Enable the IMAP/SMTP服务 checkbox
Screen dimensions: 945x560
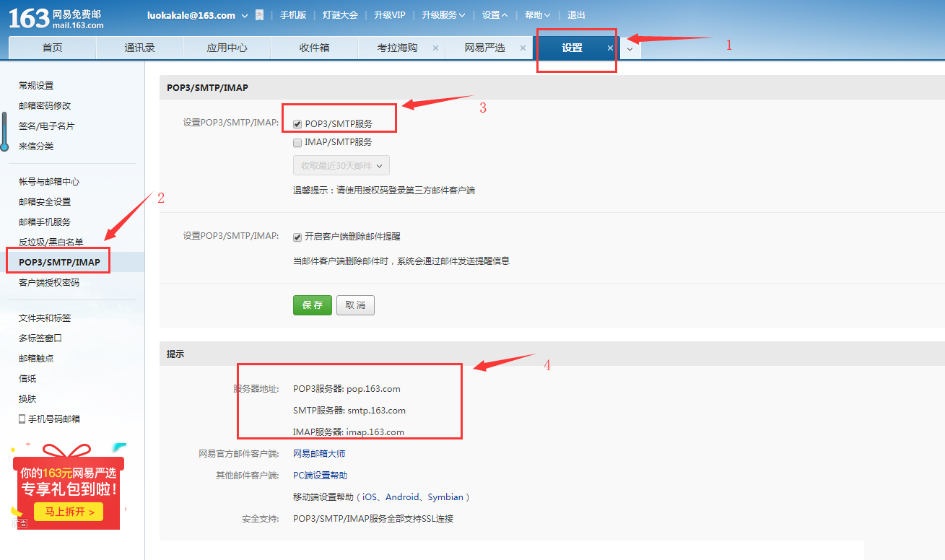pos(297,143)
